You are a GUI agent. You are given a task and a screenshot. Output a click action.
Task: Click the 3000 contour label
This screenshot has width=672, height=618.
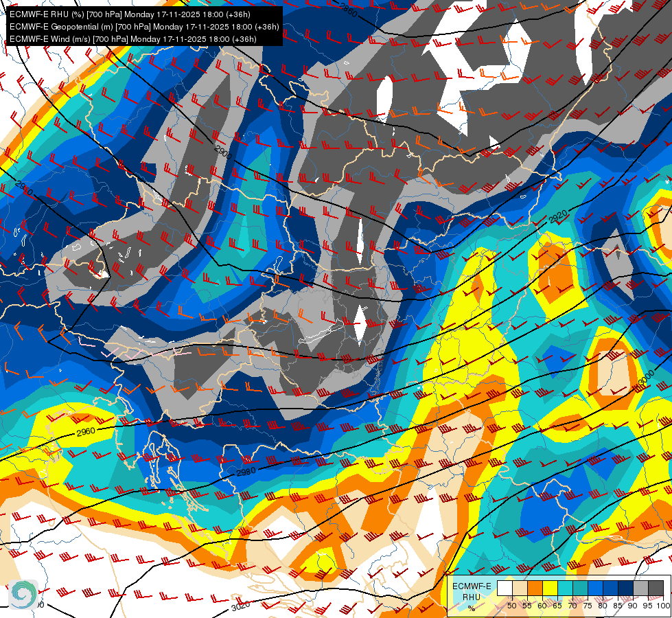(647, 378)
